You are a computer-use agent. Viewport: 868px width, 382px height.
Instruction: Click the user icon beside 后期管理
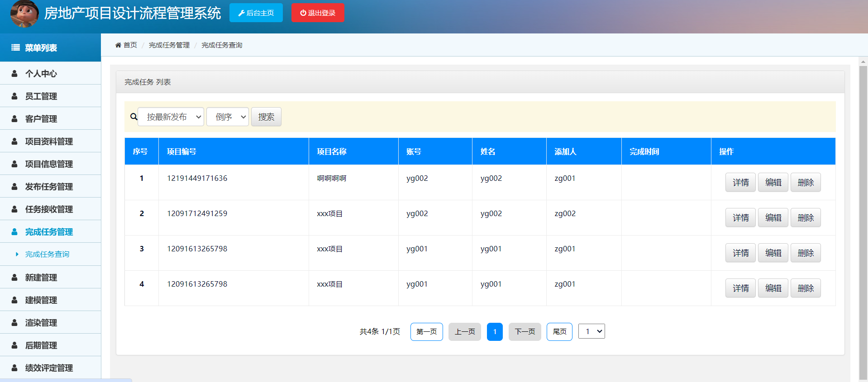point(14,345)
